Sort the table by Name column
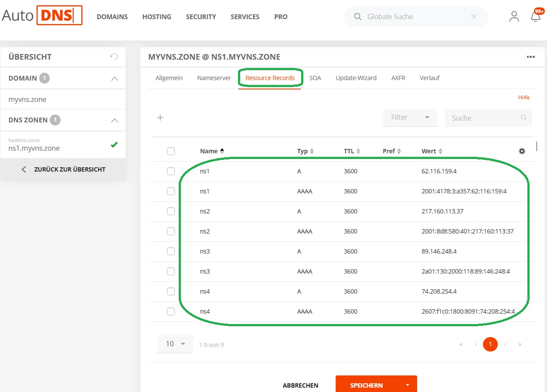Image resolution: width=547 pixels, height=392 pixels. (212, 151)
